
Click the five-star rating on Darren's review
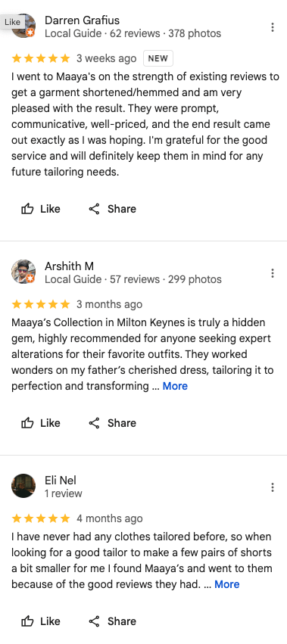coord(41,58)
